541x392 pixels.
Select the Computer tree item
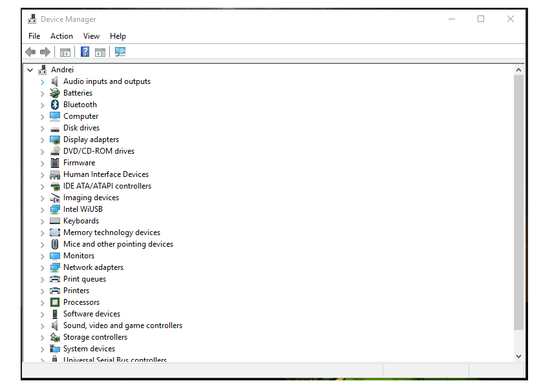coord(81,116)
